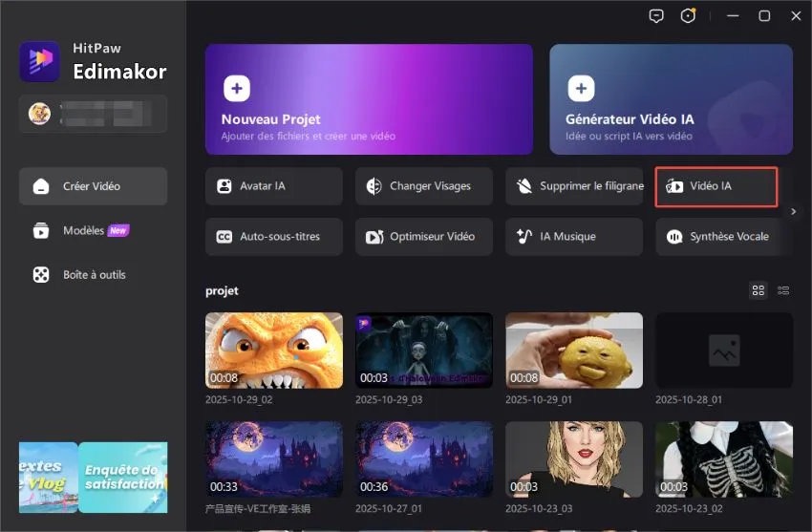
Task: Switch projects to list view
Action: tap(783, 290)
